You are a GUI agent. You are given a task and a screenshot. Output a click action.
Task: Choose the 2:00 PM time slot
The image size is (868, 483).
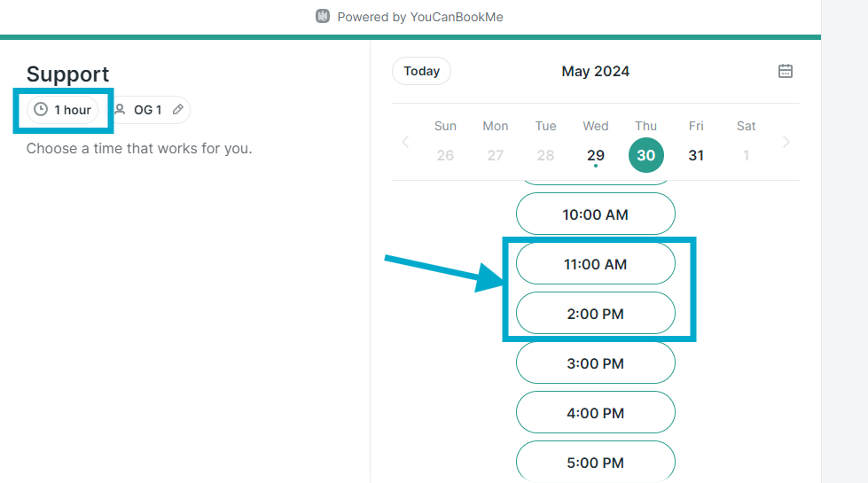(596, 314)
